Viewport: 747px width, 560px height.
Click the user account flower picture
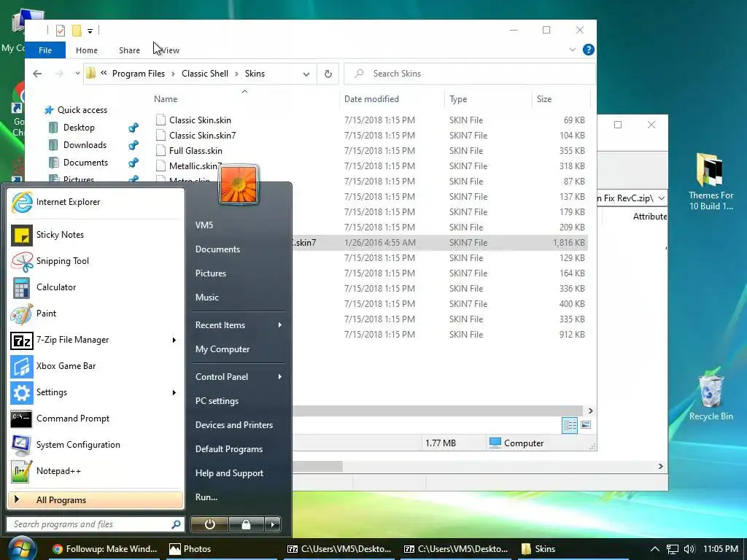pos(239,184)
